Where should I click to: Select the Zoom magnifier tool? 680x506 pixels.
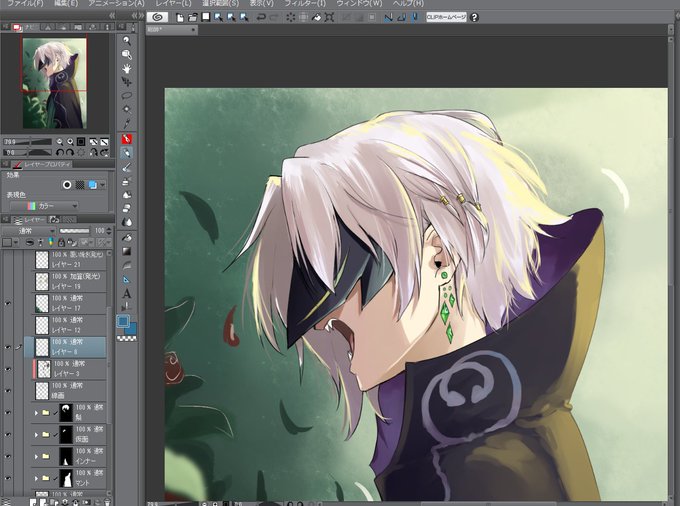coord(127,41)
